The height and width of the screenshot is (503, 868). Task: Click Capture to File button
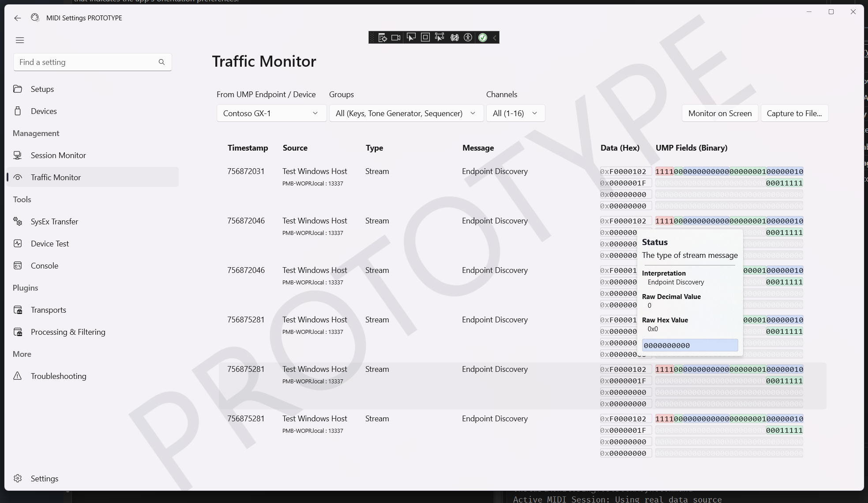click(794, 113)
